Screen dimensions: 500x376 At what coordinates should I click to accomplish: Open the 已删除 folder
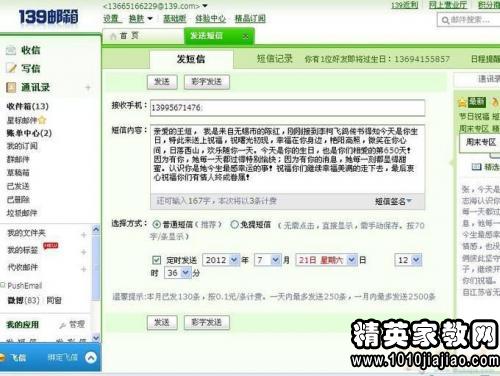click(x=18, y=199)
